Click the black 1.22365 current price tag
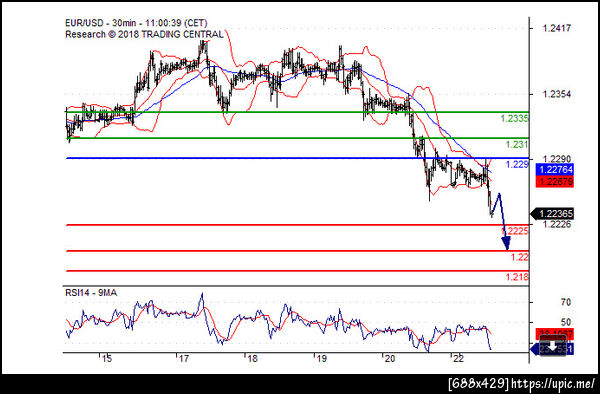The height and width of the screenshot is (394, 600). coord(552,214)
